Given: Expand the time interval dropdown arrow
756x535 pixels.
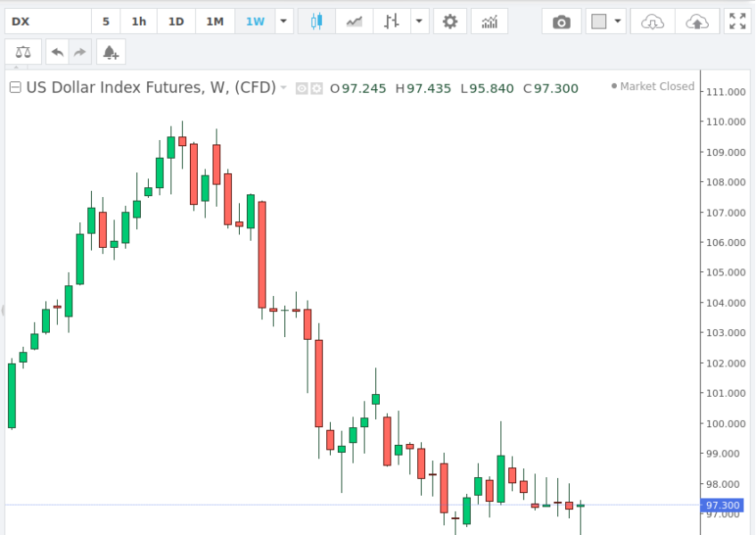Looking at the screenshot, I should tap(283, 21).
